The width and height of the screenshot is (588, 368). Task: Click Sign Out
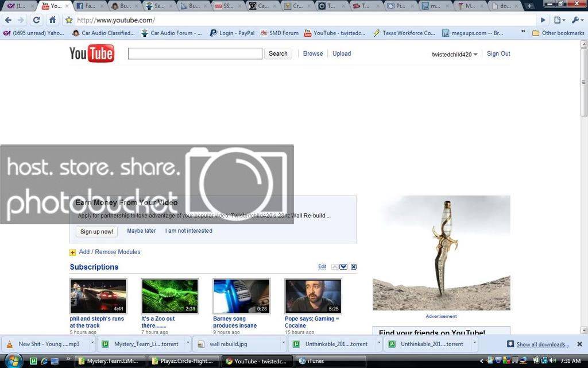(498, 53)
